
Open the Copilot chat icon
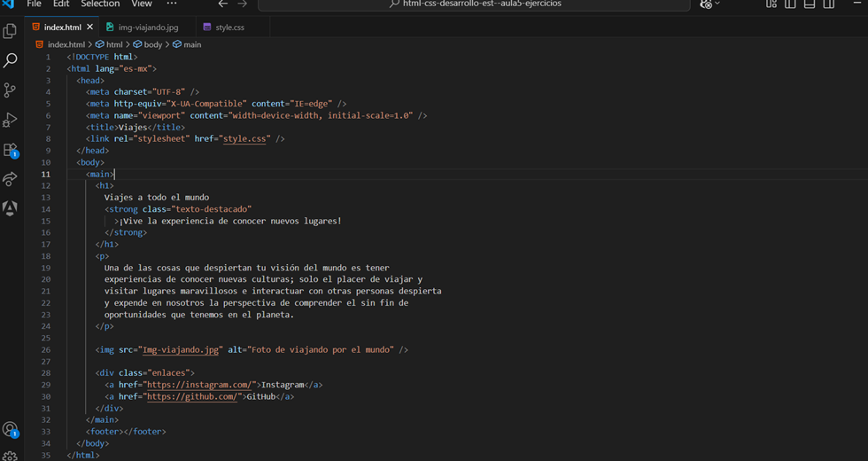click(706, 4)
